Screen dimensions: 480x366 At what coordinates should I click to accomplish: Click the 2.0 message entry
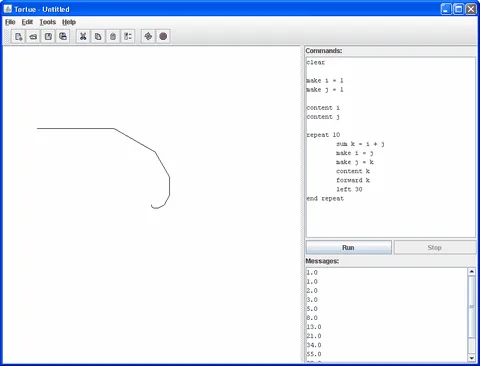click(312, 290)
